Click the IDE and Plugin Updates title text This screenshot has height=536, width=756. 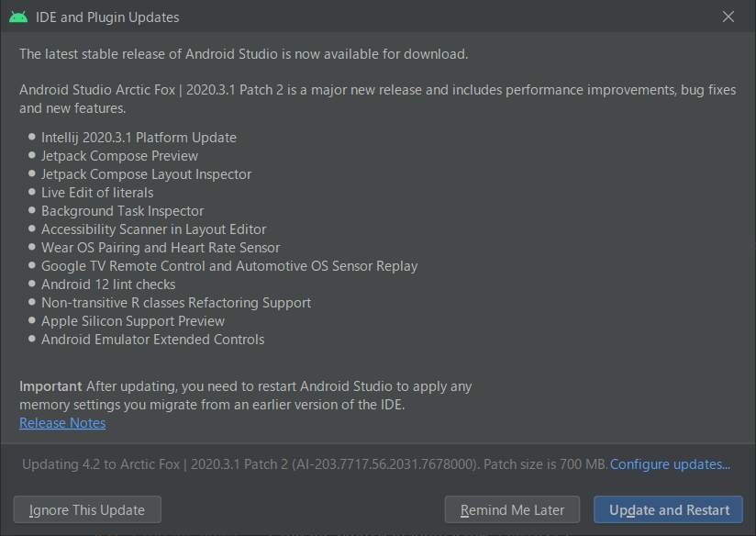point(107,17)
